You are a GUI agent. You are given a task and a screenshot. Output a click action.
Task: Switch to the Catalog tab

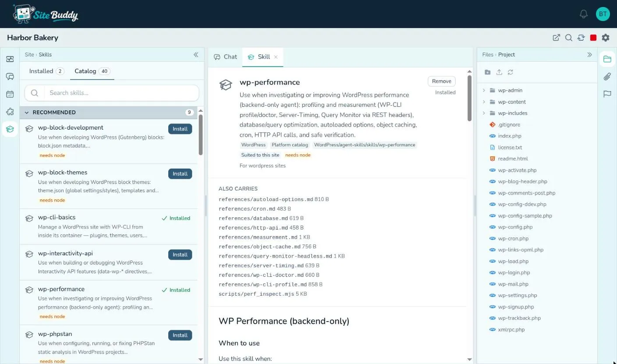pos(92,71)
